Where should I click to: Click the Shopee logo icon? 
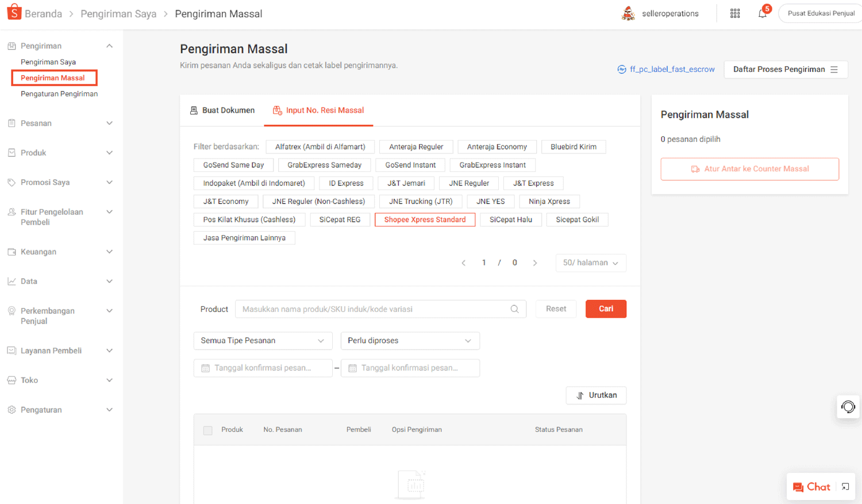pos(14,12)
